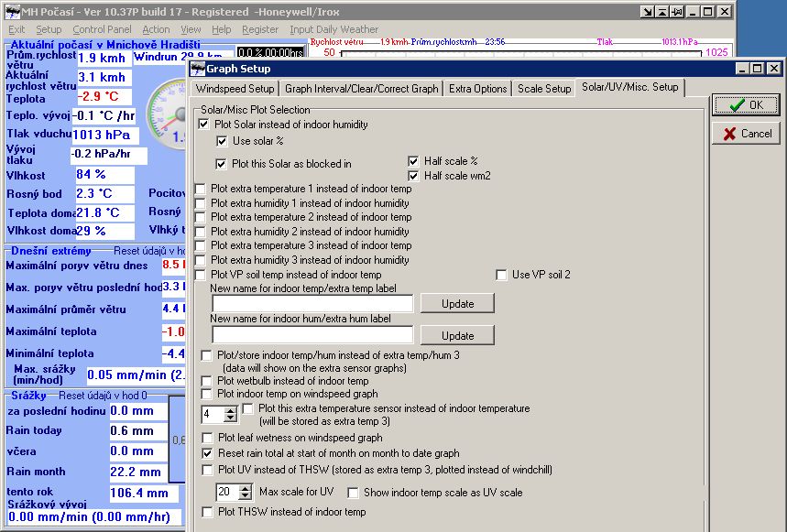787x532 pixels.
Task: Check Show indoor temp scale as UV scale
Action: point(353,493)
